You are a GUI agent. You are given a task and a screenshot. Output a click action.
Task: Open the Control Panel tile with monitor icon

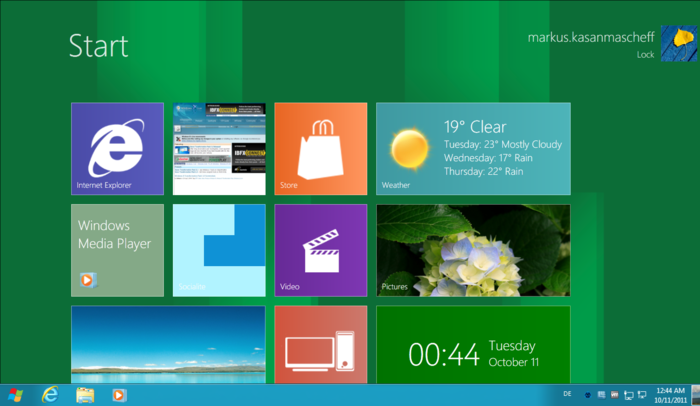[320, 344]
